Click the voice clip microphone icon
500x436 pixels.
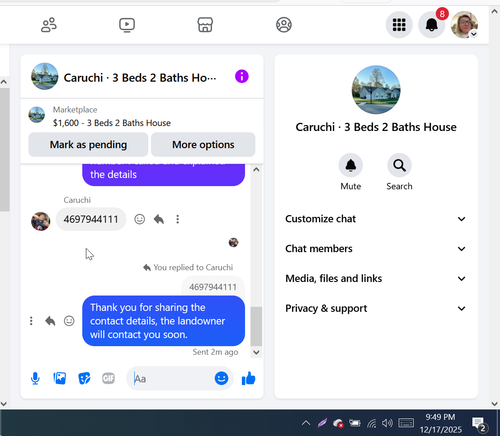click(35, 378)
